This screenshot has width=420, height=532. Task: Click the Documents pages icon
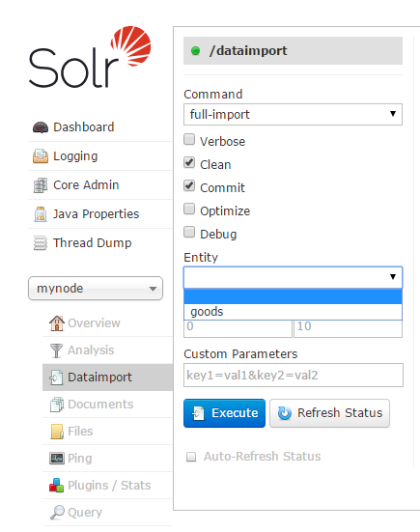pyautogui.click(x=57, y=405)
